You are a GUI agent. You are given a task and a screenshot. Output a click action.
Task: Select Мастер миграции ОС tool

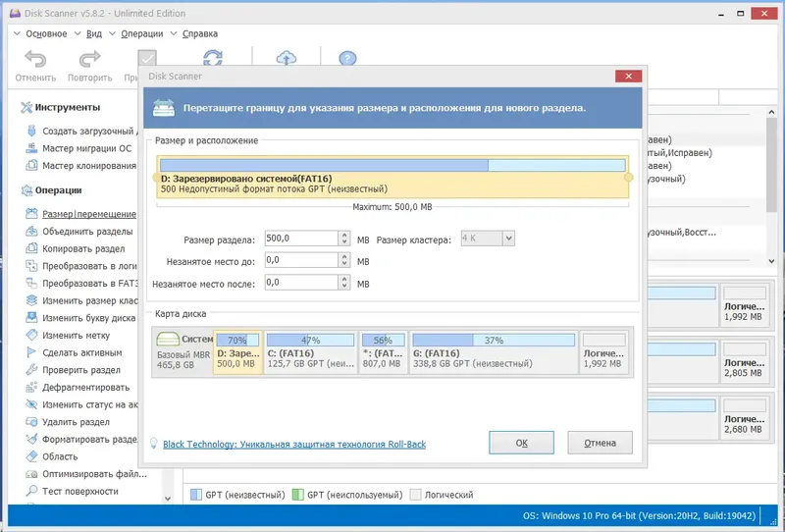tap(86, 148)
